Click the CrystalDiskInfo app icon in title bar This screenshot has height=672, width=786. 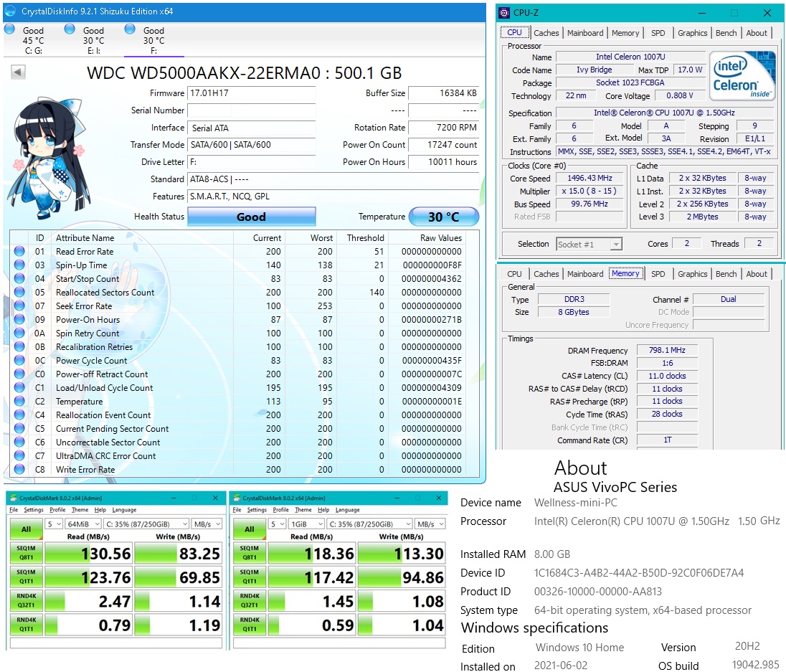[10, 11]
